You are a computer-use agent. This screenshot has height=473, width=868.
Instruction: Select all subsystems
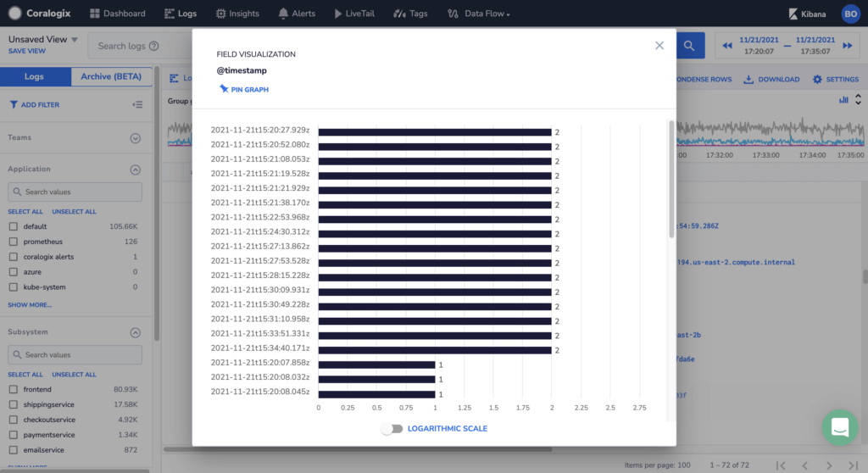pyautogui.click(x=25, y=375)
